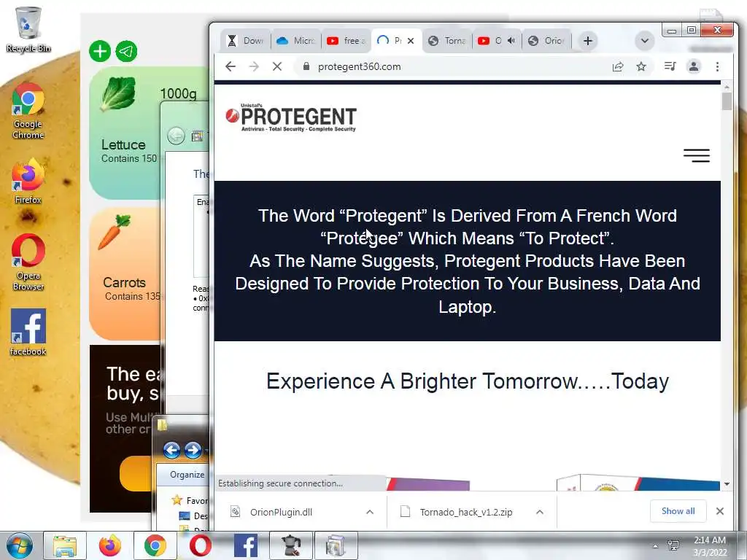Stop loading the protegent360 page
The height and width of the screenshot is (560, 747).
click(276, 66)
